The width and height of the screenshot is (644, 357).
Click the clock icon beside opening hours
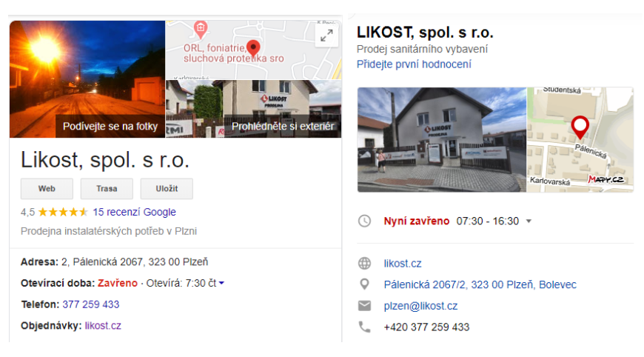[364, 221]
